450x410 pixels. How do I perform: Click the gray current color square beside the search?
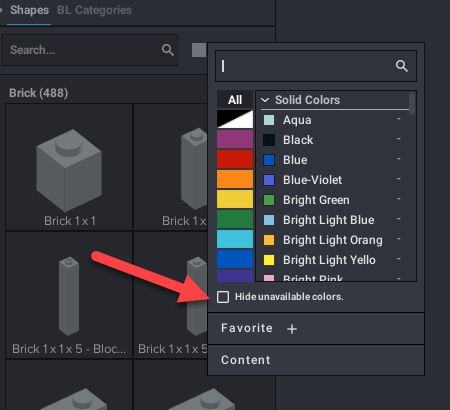[x=199, y=50]
